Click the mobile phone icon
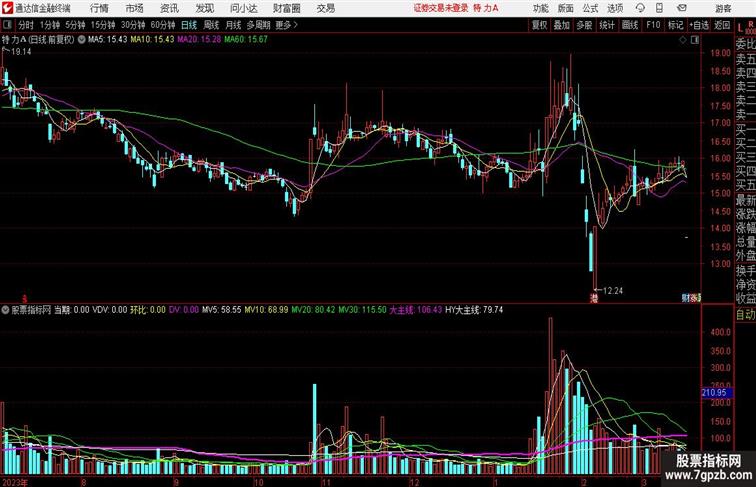The width and height of the screenshot is (756, 487). tap(659, 8)
